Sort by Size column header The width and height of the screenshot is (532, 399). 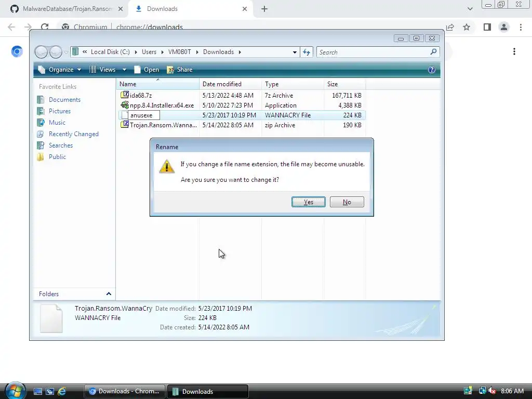point(345,84)
